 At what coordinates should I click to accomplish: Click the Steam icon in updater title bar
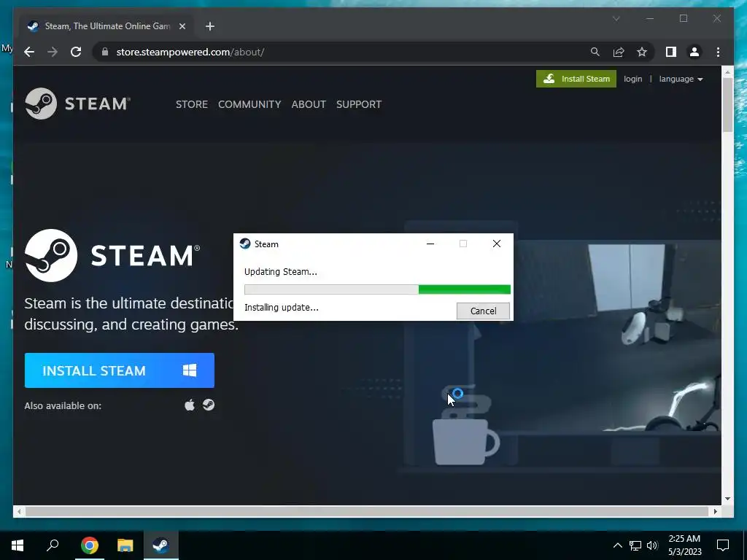[x=245, y=244]
